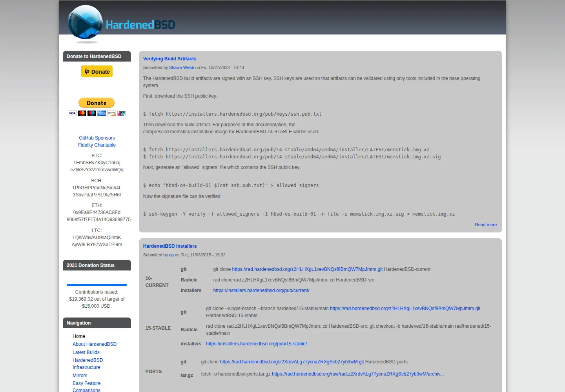Image resolution: width=565 pixels, height=392 pixels.
Task: Open the Verifying Build Artifacts article title
Action: click(x=169, y=59)
